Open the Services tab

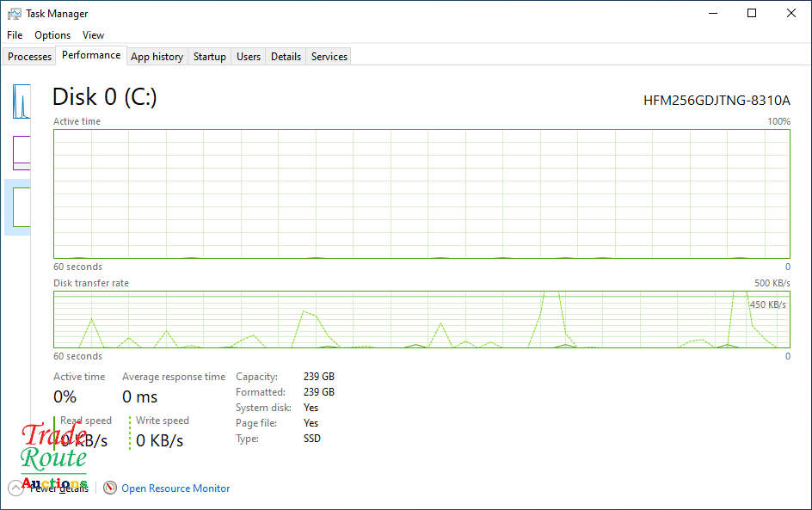(329, 57)
